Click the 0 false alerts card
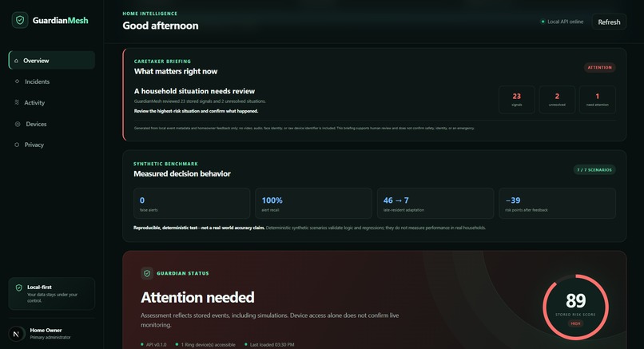This screenshot has height=349, width=644. pyautogui.click(x=192, y=203)
